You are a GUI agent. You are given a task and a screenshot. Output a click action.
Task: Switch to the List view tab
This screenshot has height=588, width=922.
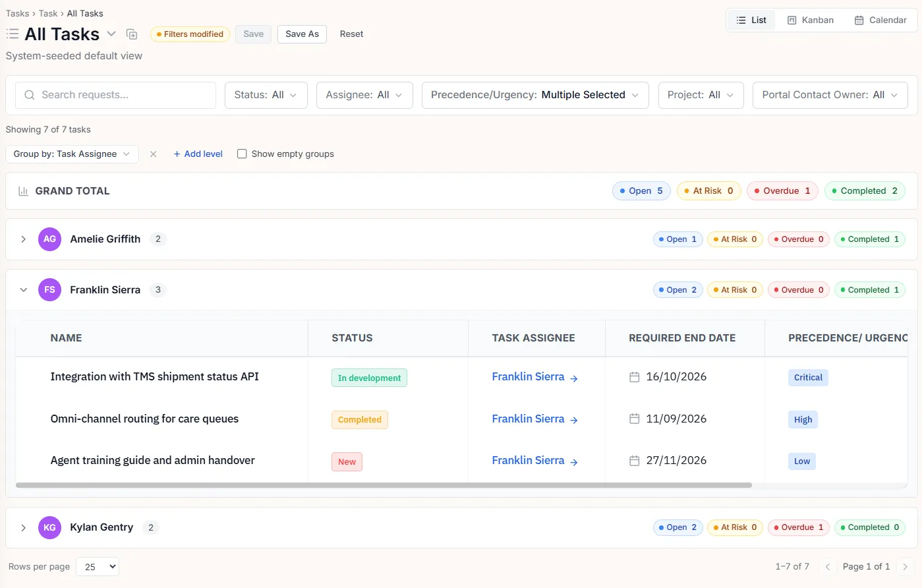coord(751,20)
